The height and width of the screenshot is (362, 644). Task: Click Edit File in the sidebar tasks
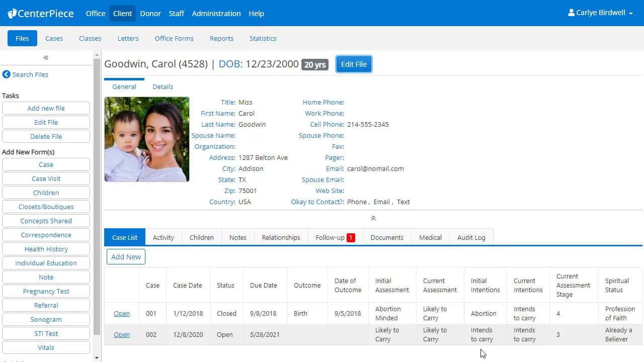(x=46, y=122)
